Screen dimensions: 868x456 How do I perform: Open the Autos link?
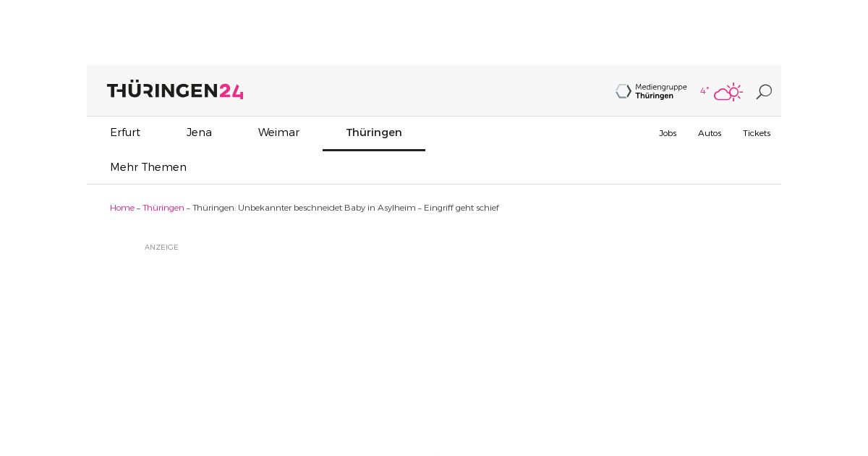710,133
